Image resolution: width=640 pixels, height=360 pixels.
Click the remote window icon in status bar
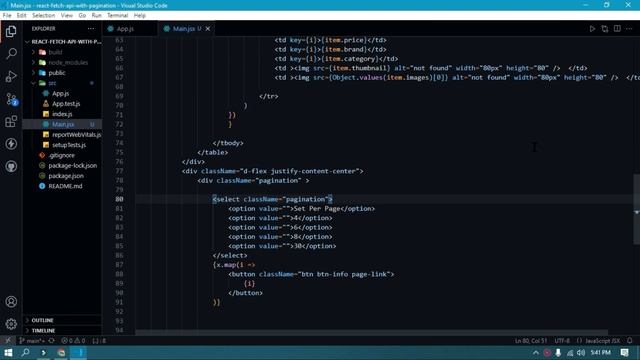pyautogui.click(x=8, y=340)
